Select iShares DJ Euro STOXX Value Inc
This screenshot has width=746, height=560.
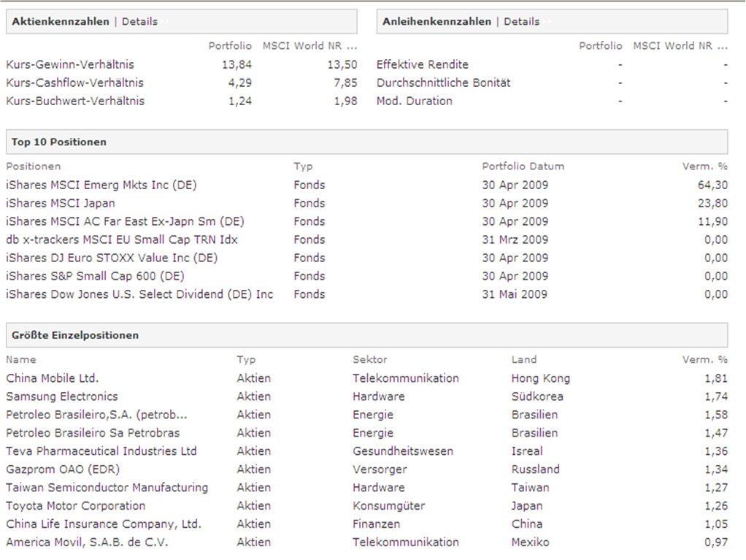[112, 258]
